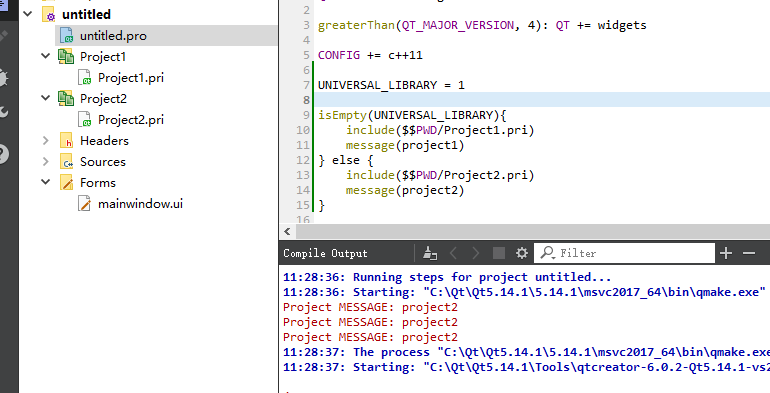Collapse the Project2 tree node
770x393 pixels.
46,98
